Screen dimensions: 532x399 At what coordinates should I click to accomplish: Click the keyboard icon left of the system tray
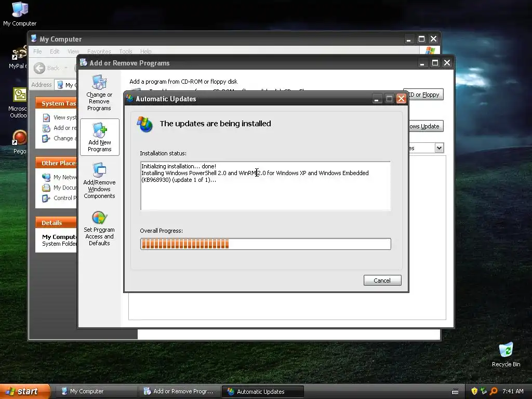click(x=455, y=392)
